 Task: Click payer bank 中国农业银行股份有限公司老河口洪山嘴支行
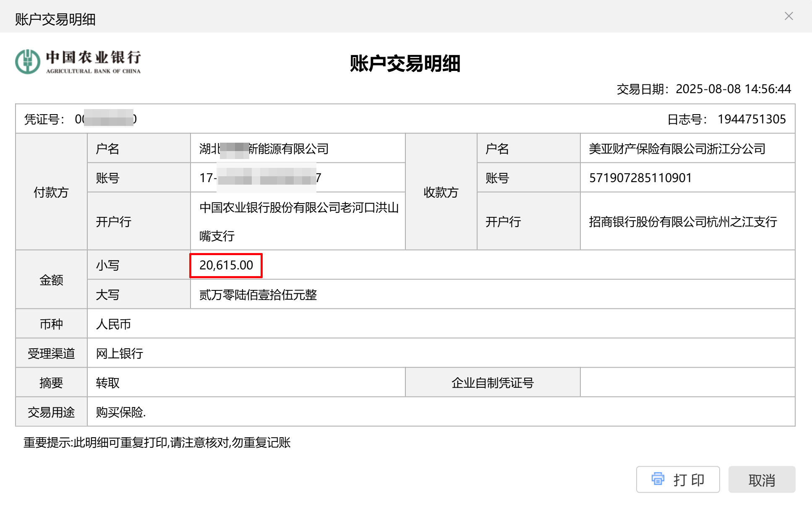[299, 222]
